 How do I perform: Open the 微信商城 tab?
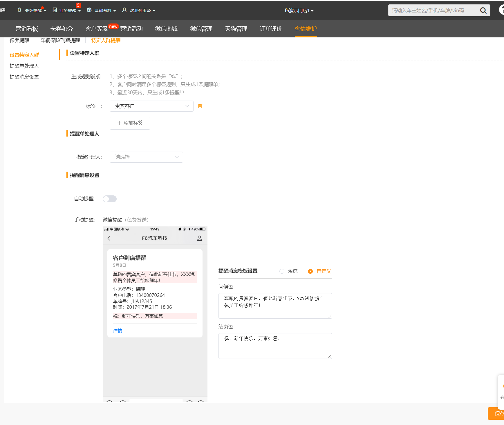(x=166, y=29)
